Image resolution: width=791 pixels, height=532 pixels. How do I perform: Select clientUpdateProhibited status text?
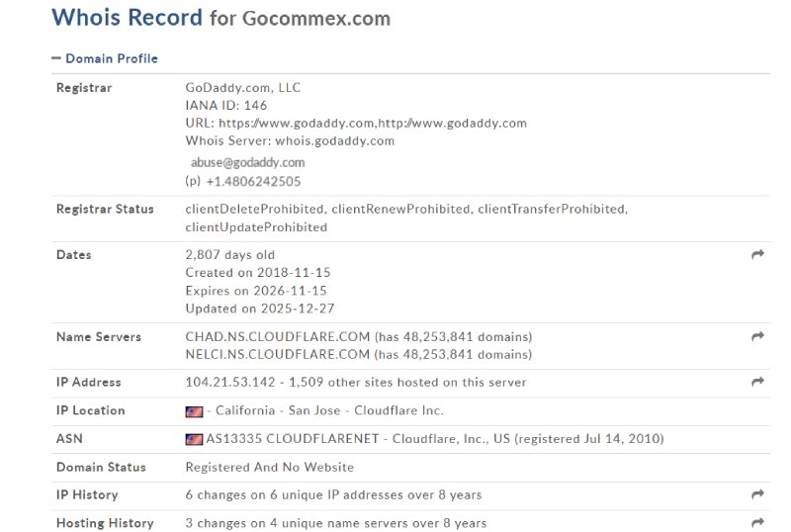click(256, 227)
